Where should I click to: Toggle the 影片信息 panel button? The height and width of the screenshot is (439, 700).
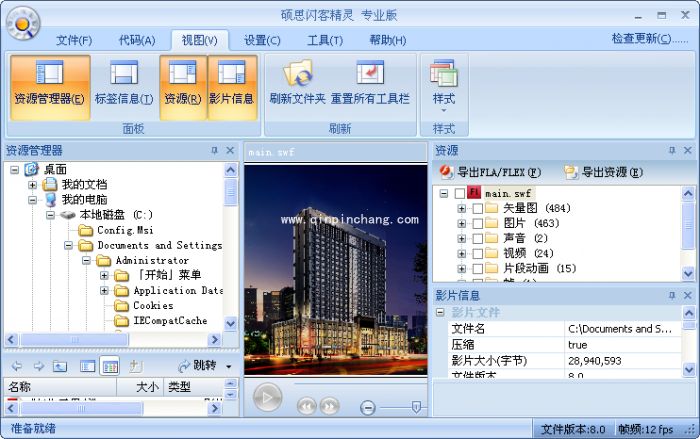(232, 88)
